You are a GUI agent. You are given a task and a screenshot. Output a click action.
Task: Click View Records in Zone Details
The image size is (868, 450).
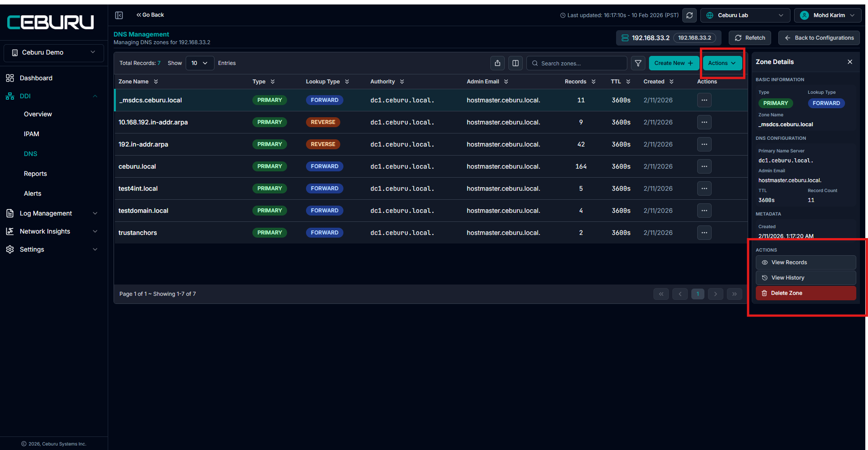pyautogui.click(x=806, y=262)
